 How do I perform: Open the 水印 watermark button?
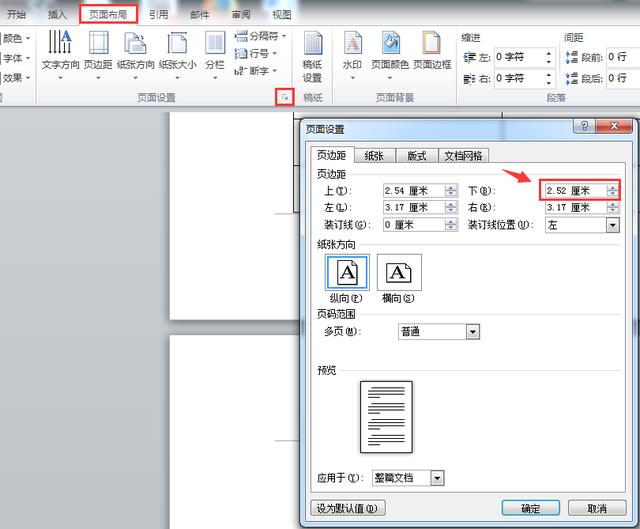click(353, 54)
